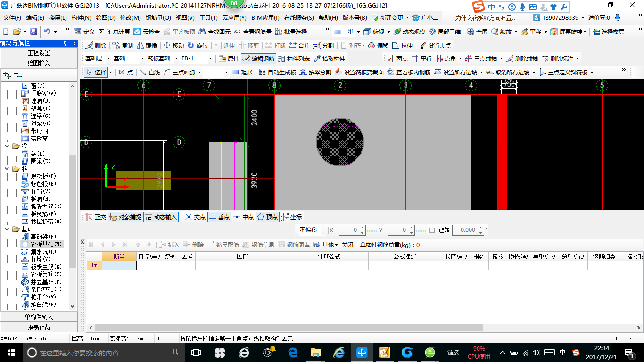Toggle 顶点 vertex snap

[267, 217]
